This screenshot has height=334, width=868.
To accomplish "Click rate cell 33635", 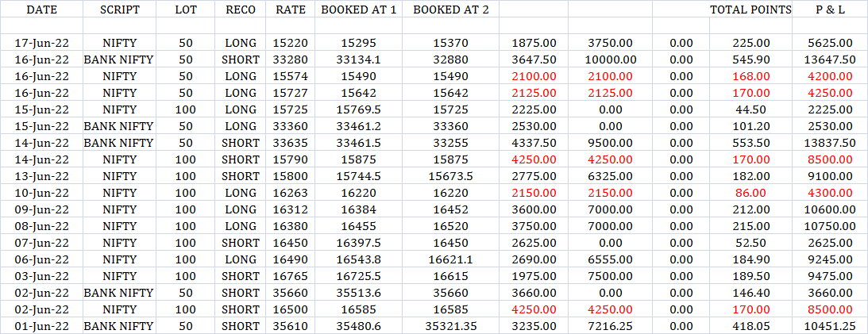I will pyautogui.click(x=291, y=143).
